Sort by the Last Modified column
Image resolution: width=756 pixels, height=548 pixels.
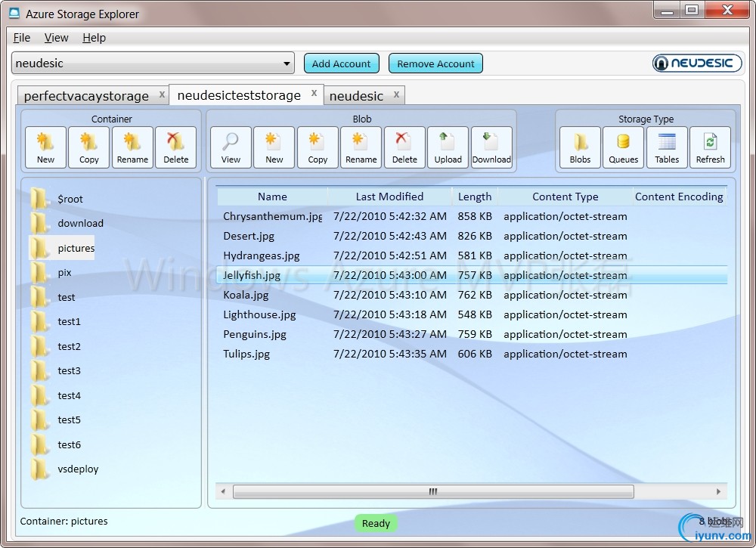tap(389, 197)
